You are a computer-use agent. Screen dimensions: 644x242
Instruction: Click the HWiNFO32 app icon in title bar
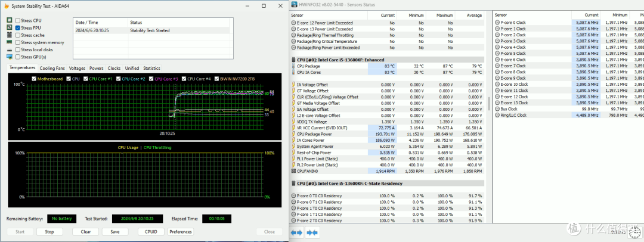[293, 4]
